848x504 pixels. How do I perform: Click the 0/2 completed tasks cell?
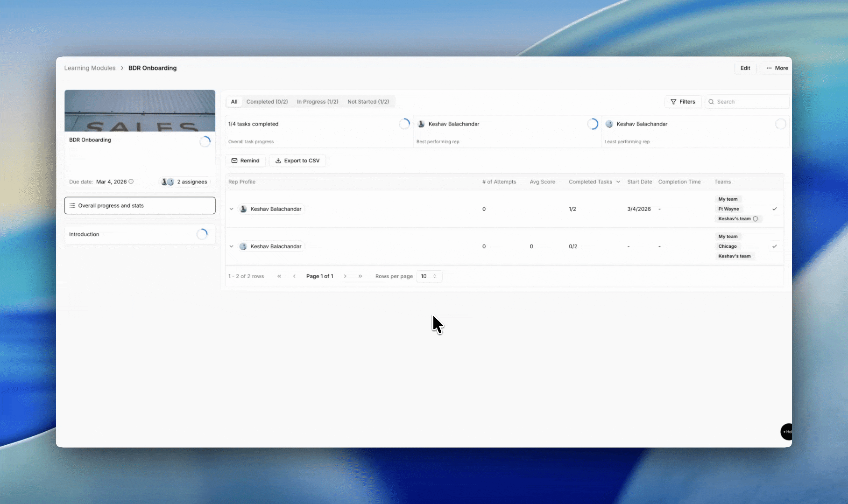pos(573,246)
